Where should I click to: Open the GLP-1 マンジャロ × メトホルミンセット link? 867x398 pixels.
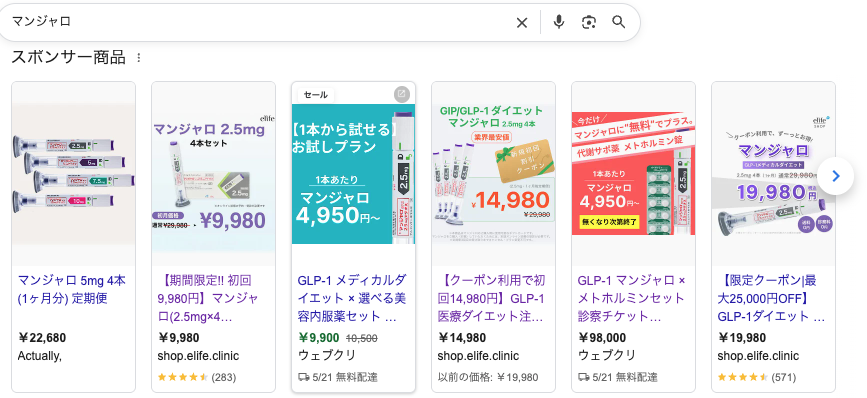[x=631, y=298]
